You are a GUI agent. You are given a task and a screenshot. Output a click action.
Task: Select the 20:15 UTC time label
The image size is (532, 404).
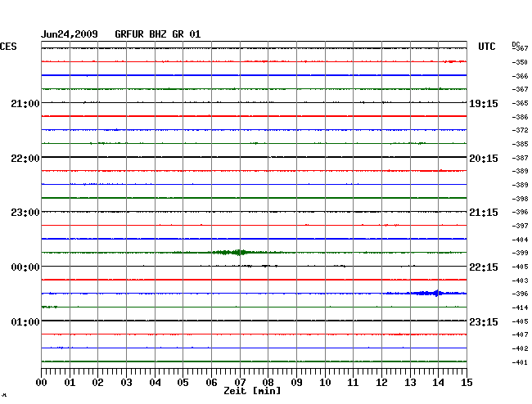pos(484,159)
